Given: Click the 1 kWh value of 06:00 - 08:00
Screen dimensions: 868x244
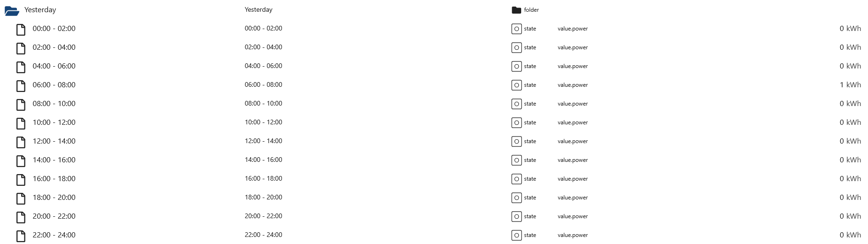Looking at the screenshot, I should (850, 85).
